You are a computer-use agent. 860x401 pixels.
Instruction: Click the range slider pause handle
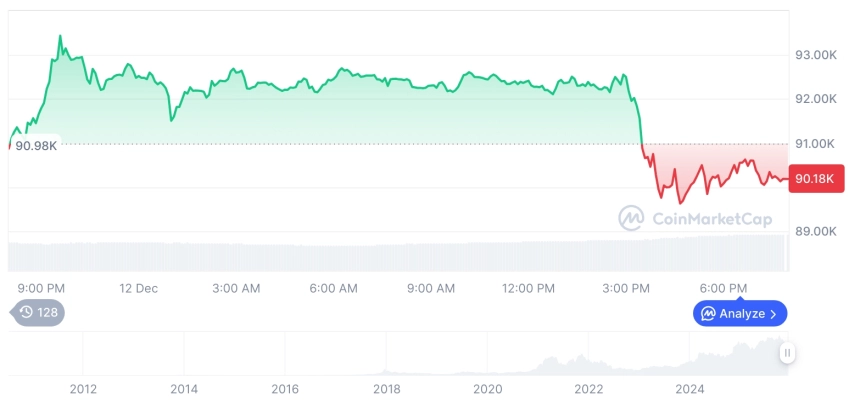788,353
